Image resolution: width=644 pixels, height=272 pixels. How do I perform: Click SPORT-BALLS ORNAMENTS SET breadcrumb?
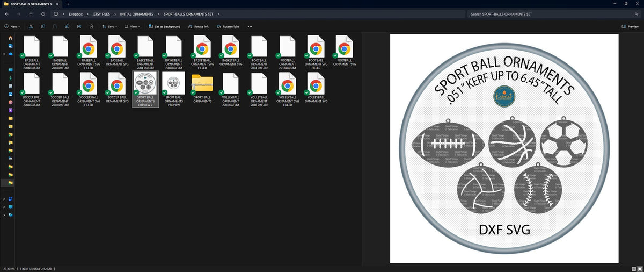coord(188,14)
